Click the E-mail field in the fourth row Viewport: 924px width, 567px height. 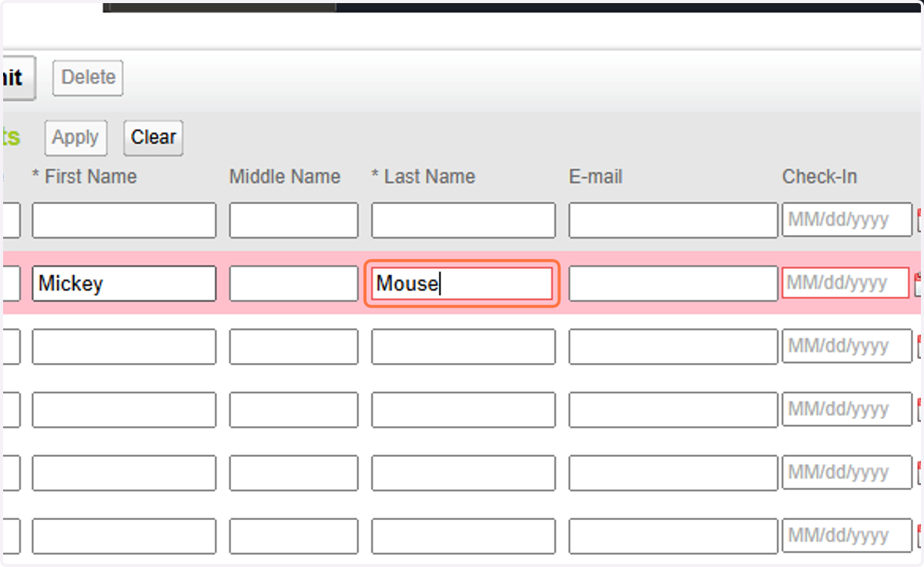coord(673,410)
